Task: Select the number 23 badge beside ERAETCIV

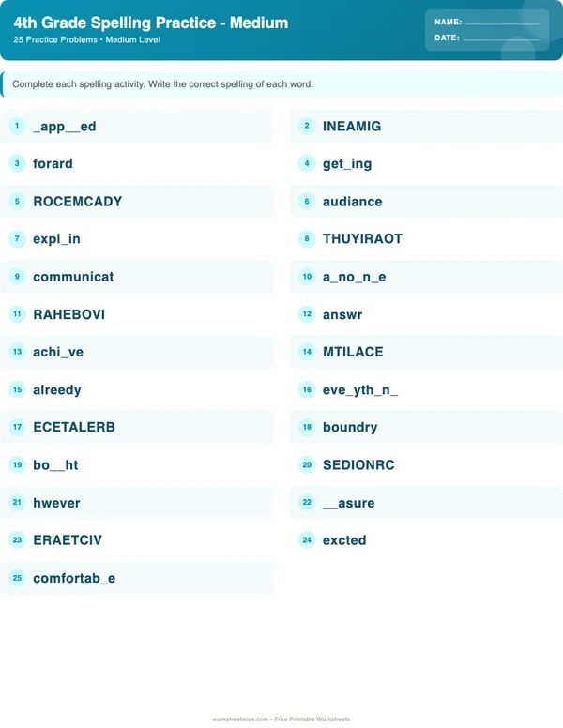Action: [x=17, y=540]
